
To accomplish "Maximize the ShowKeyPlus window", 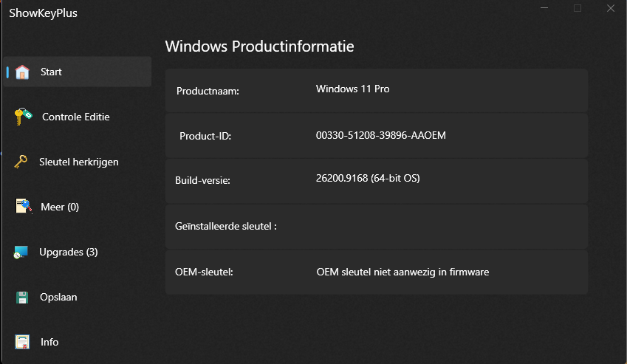I will pyautogui.click(x=578, y=8).
